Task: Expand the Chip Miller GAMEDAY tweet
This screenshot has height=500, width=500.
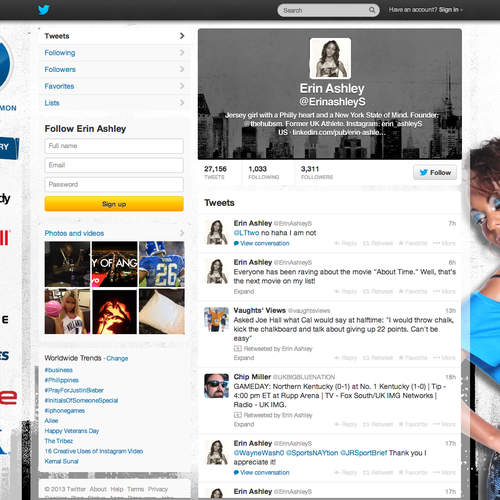Action: pos(244,424)
